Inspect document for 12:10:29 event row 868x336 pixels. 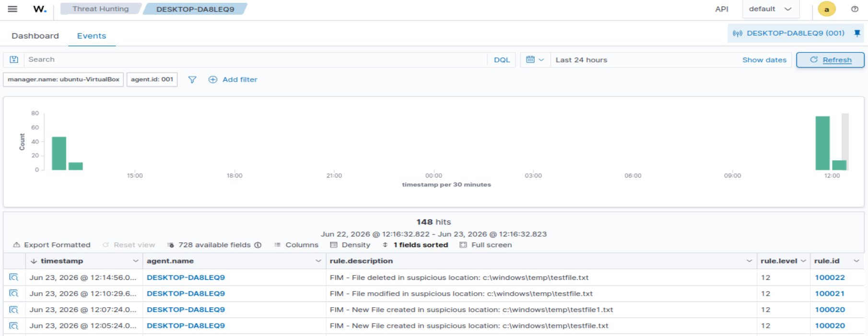[13, 293]
